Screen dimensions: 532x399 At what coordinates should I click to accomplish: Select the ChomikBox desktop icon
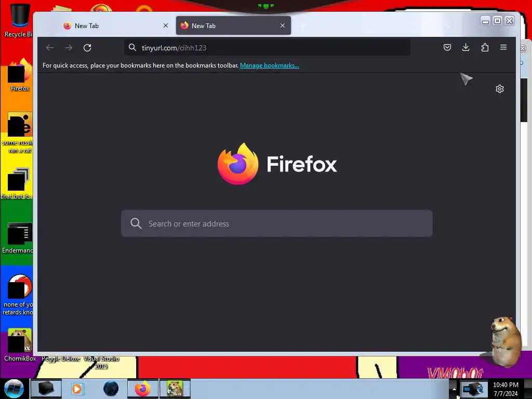point(20,345)
